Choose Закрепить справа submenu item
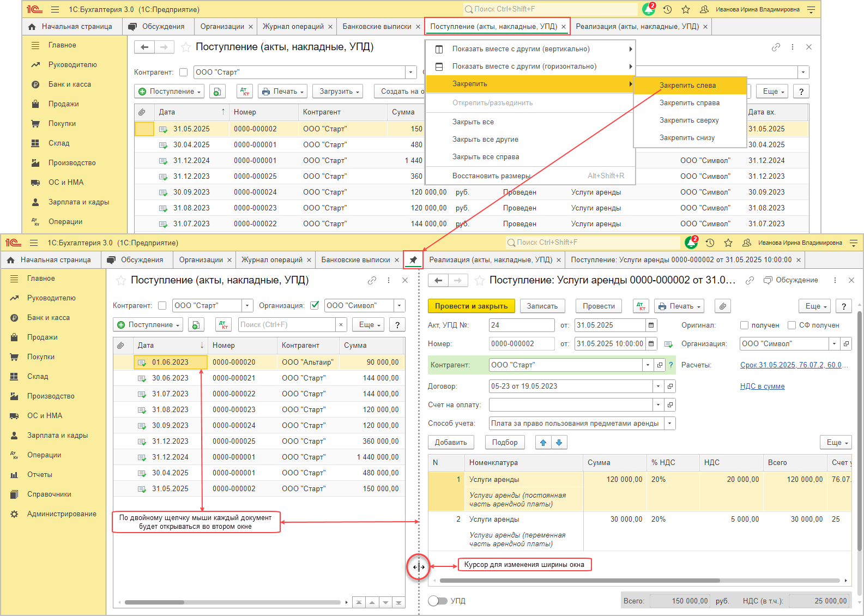The height and width of the screenshot is (616, 864). [x=690, y=103]
